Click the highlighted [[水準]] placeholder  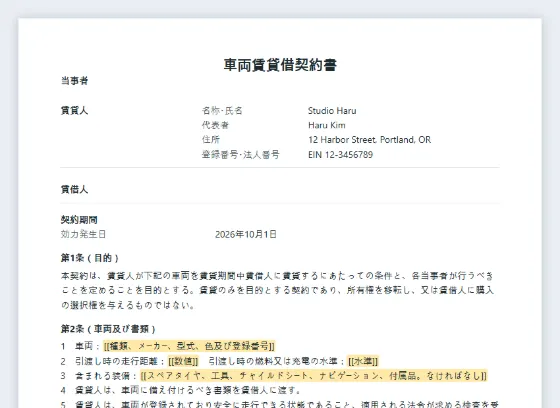363,361
